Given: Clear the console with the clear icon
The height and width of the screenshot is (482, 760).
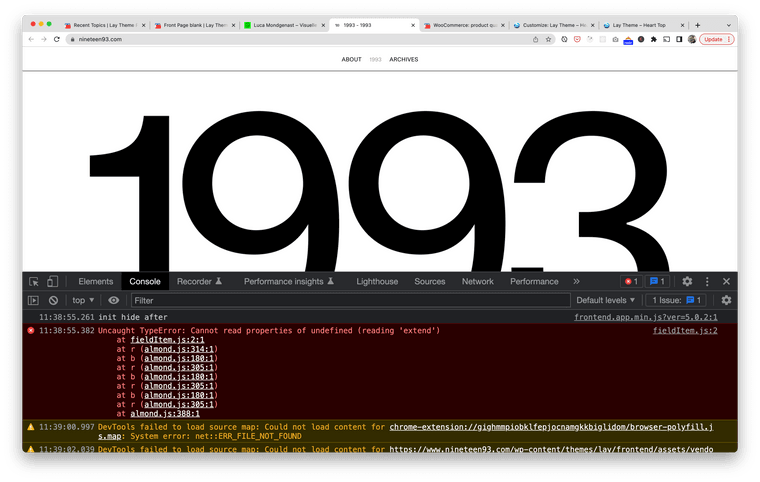Looking at the screenshot, I should click(53, 300).
